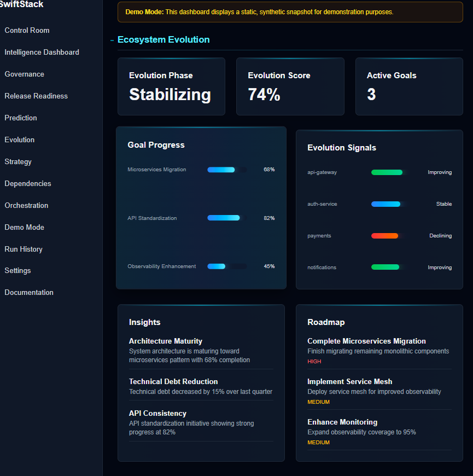473x476 pixels.
Task: Click the api-gateway Improving signal bar
Action: tap(387, 172)
